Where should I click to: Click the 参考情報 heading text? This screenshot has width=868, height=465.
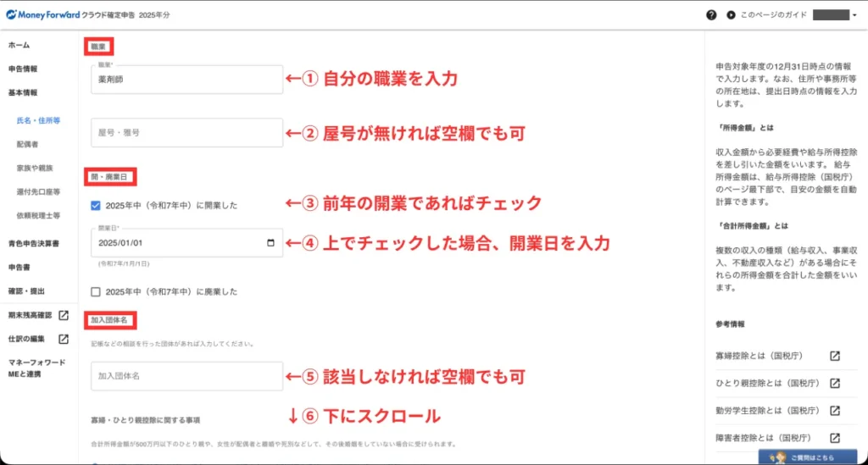tap(730, 324)
